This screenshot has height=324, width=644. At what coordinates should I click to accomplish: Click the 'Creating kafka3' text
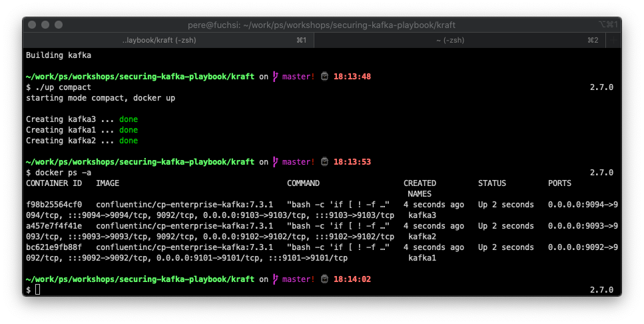(61, 119)
